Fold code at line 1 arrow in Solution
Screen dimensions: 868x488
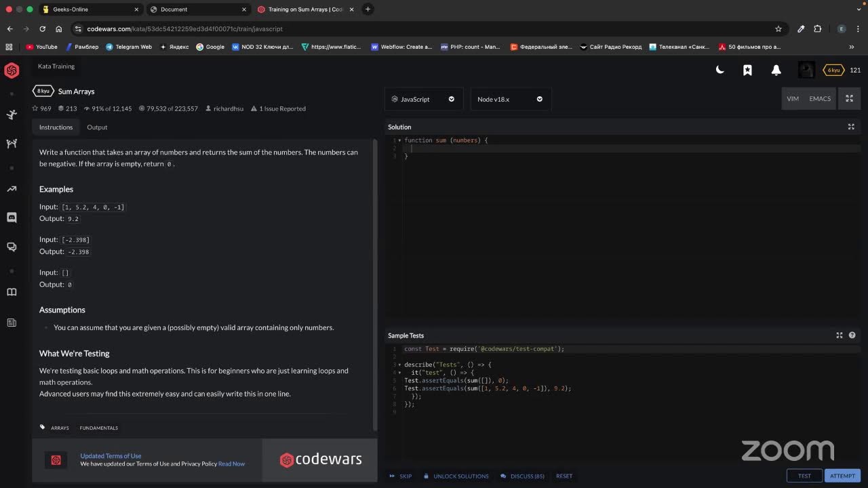coord(399,140)
